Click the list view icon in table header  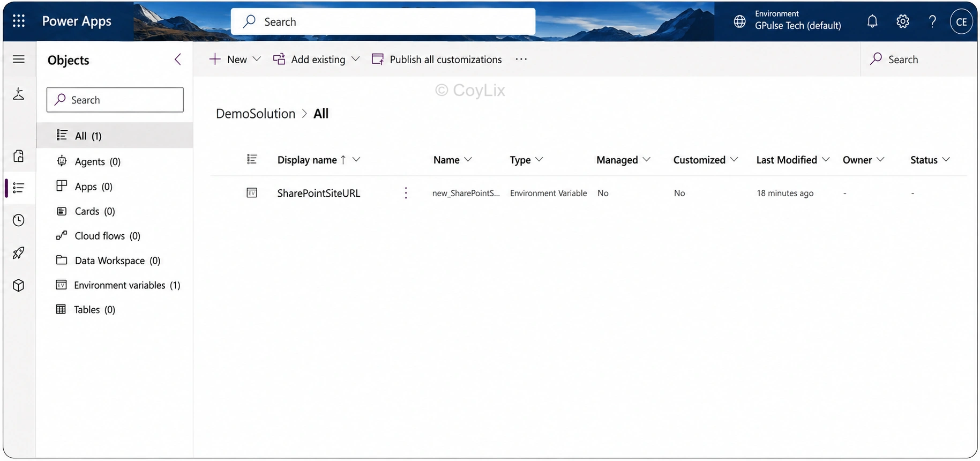click(252, 159)
